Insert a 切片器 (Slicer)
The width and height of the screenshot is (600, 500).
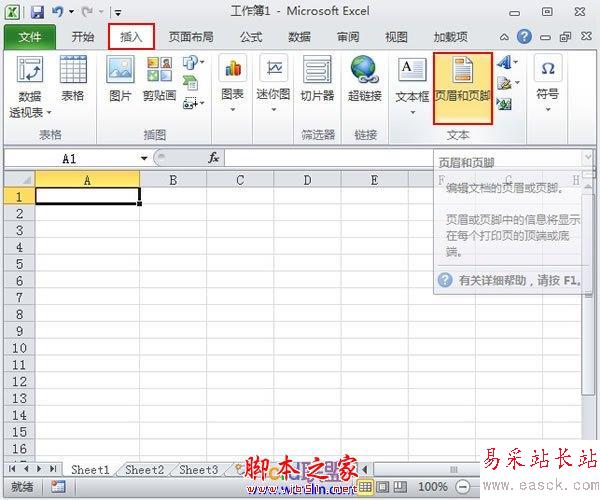pos(317,78)
